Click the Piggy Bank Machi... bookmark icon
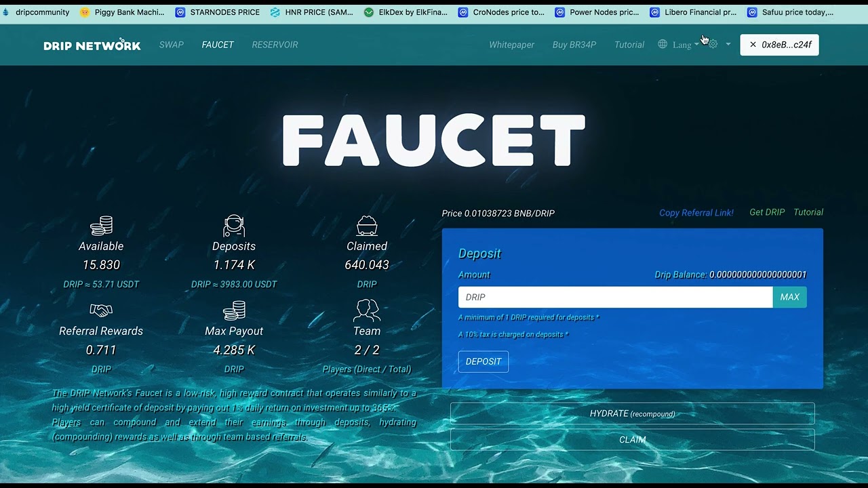This screenshot has height=488, width=868. pos(85,12)
